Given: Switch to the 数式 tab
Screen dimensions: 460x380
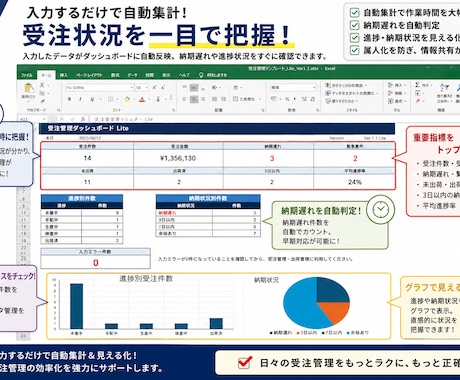Looking at the screenshot, I should point(115,75).
